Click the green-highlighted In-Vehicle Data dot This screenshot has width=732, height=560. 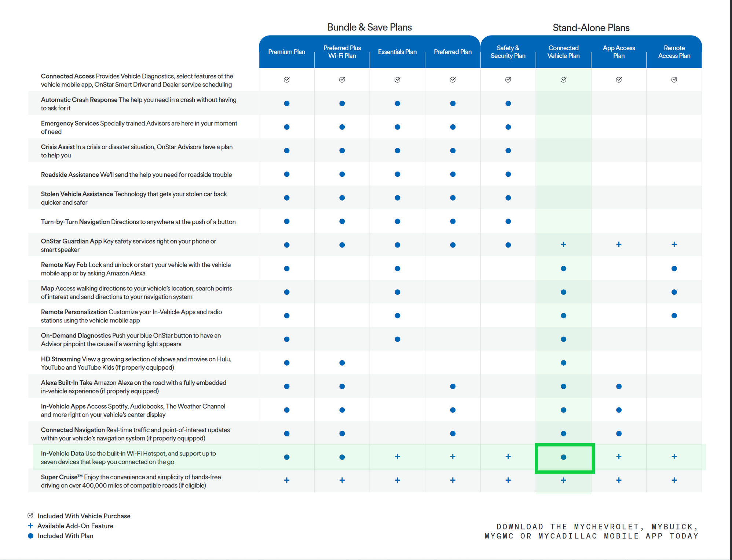click(564, 457)
